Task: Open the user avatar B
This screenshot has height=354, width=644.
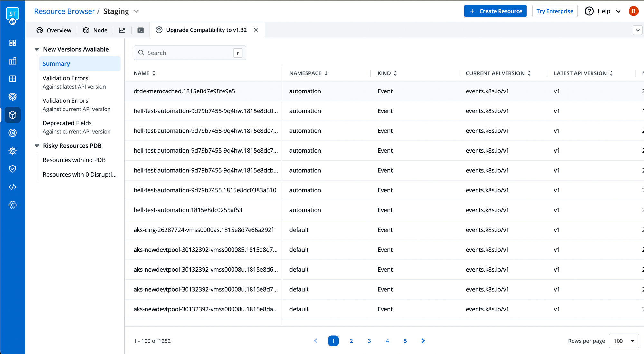Action: point(633,11)
